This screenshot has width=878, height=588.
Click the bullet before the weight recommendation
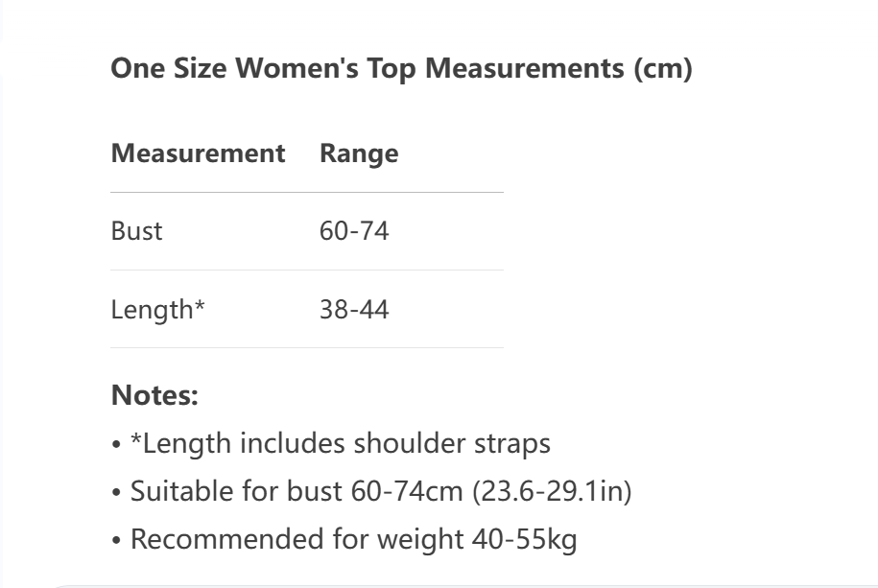(x=116, y=541)
